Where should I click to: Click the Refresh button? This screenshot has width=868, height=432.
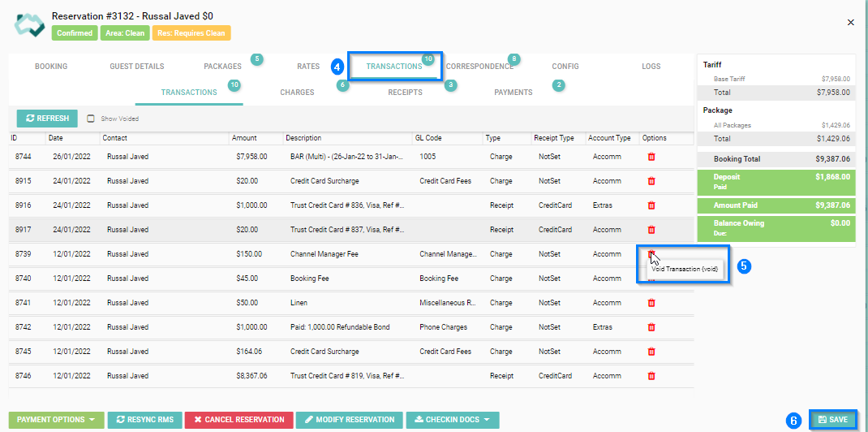[47, 119]
